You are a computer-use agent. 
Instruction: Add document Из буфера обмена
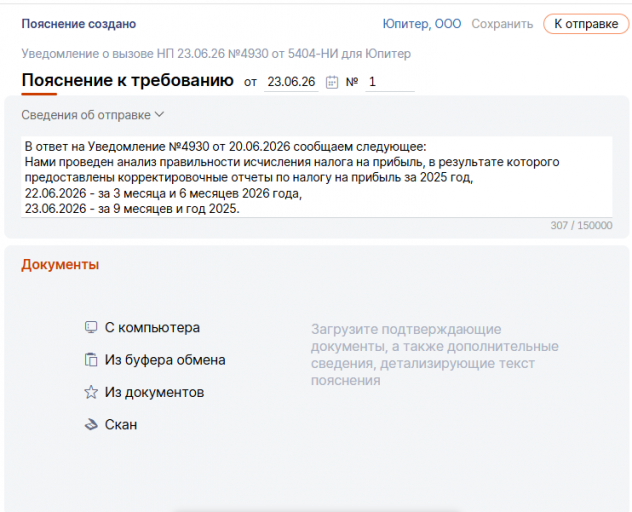[x=165, y=360]
